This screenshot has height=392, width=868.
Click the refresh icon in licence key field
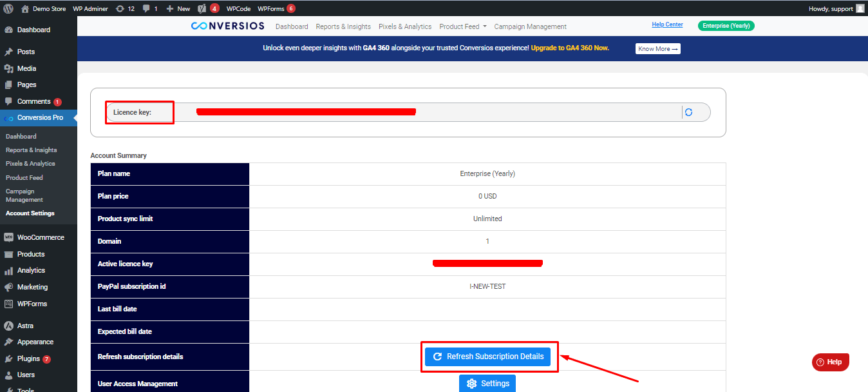click(x=688, y=112)
